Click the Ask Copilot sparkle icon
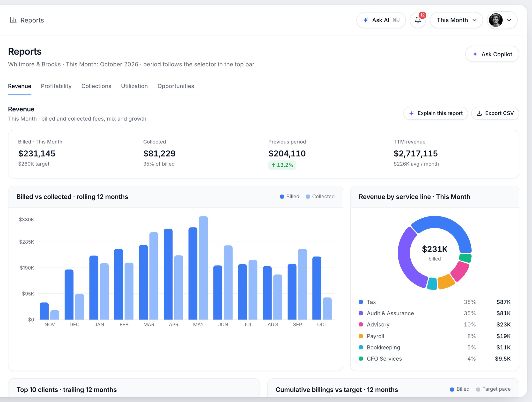This screenshot has height=402, width=532. (475, 54)
